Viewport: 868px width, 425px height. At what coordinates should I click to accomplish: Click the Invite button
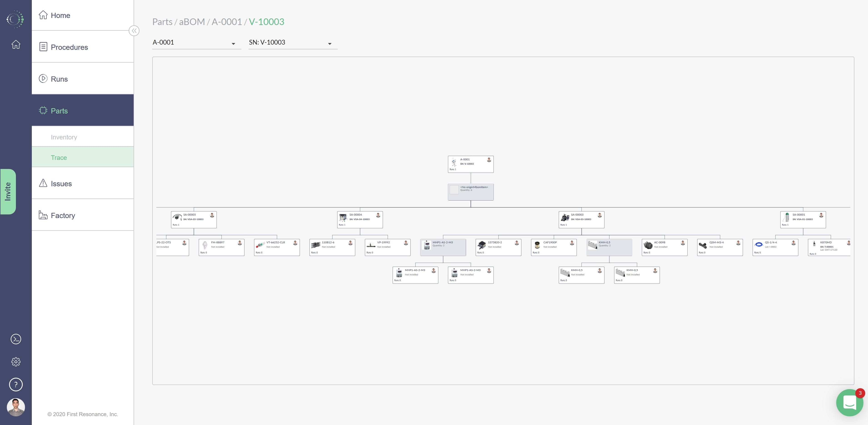(8, 192)
